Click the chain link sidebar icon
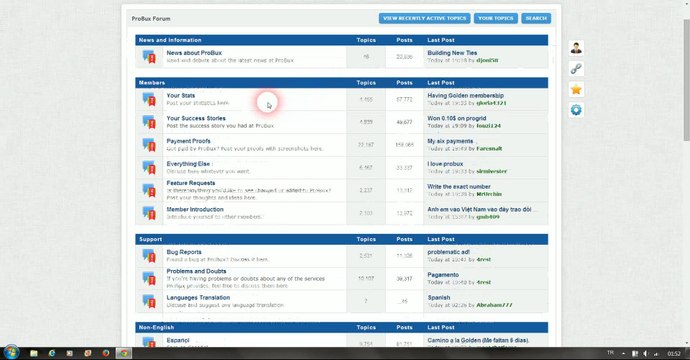This screenshot has height=360, width=690. 576,69
